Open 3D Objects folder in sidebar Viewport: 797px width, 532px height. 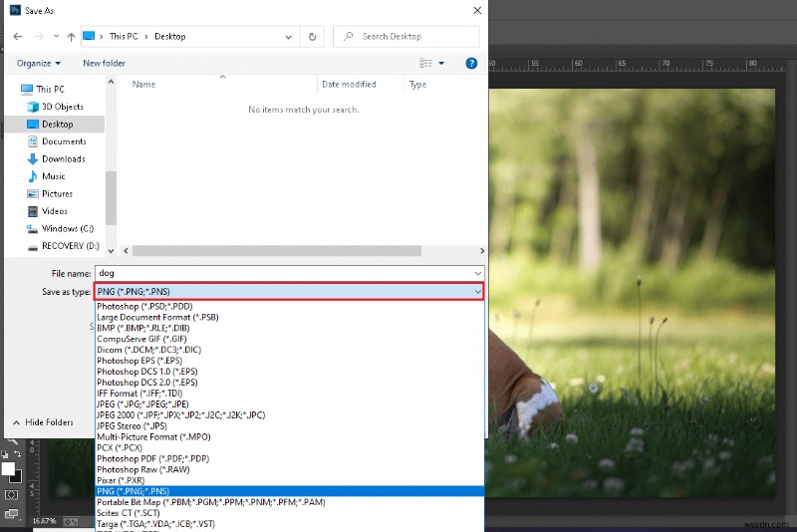(62, 107)
